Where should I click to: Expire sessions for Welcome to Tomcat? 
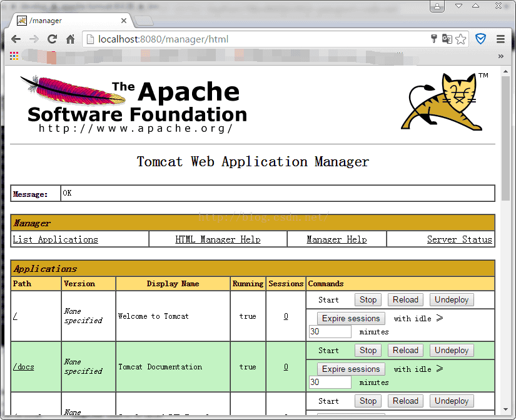tap(351, 318)
